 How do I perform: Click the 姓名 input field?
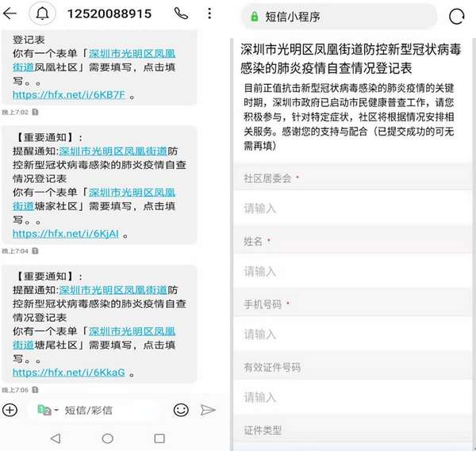point(353,271)
